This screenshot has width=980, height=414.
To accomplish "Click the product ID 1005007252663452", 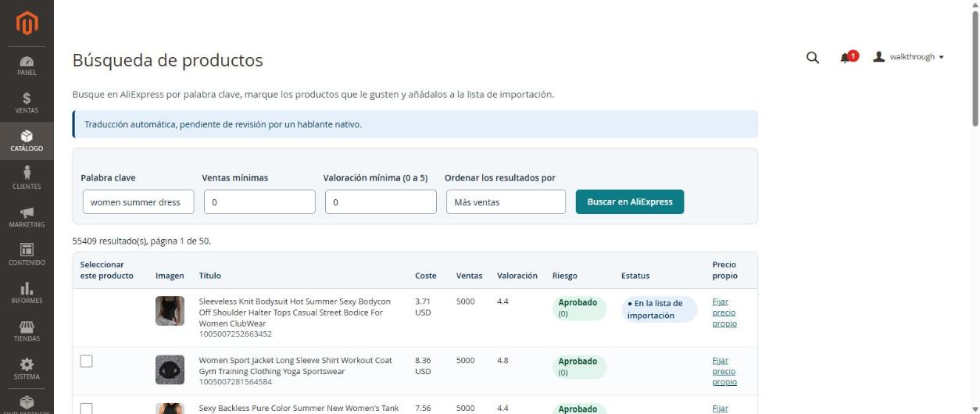I will [x=235, y=334].
